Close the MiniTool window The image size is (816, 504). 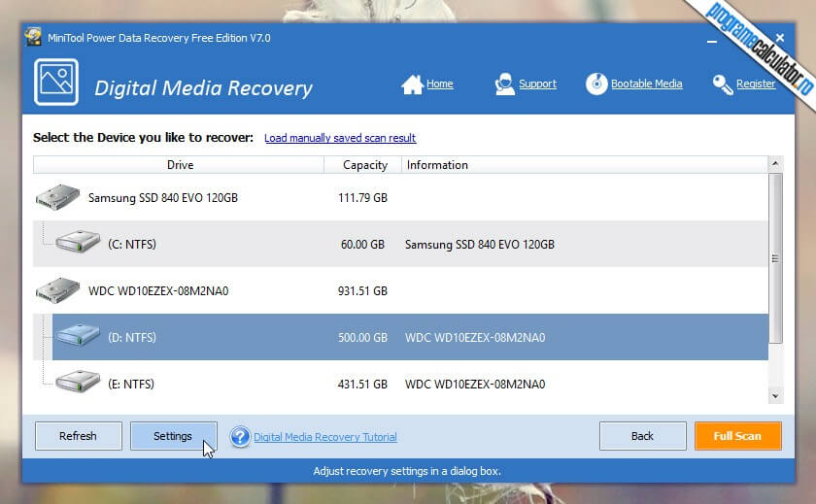point(779,38)
